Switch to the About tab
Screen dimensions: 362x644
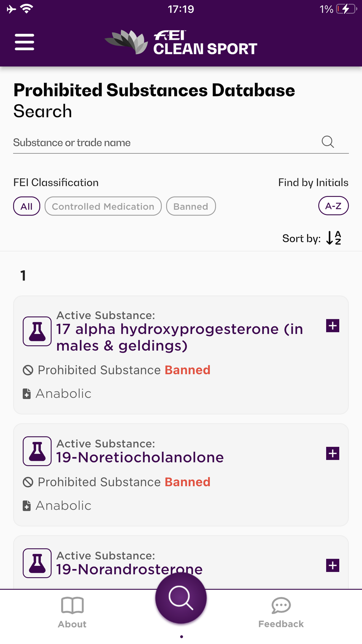click(x=72, y=611)
